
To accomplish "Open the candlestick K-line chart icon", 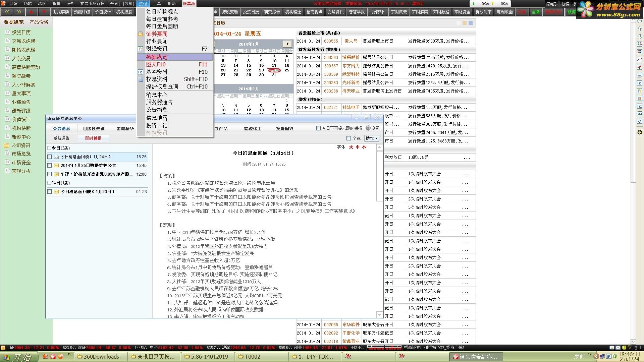I will click(640, 67).
